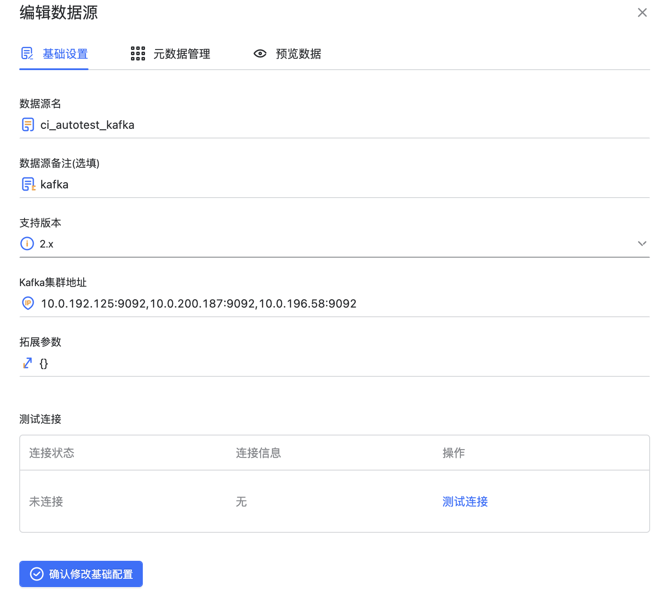Click the 测试连接 link in table
Viewport: 672px width, 616px height.
pyautogui.click(x=465, y=502)
